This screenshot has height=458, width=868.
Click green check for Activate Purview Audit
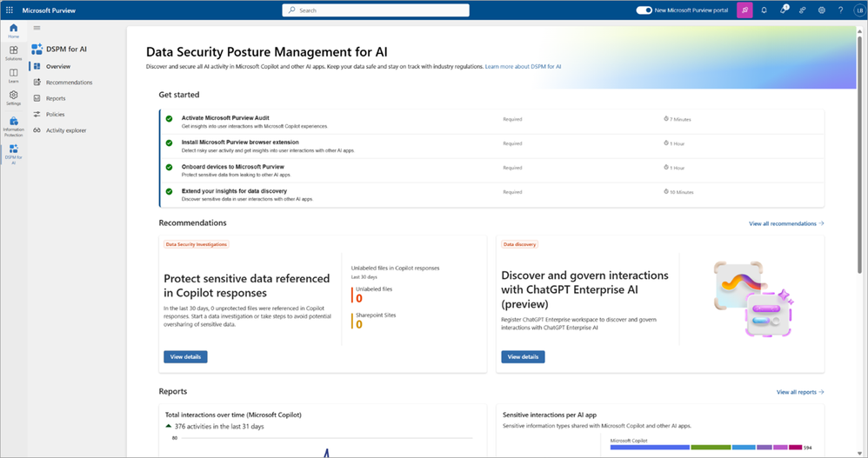(x=169, y=118)
